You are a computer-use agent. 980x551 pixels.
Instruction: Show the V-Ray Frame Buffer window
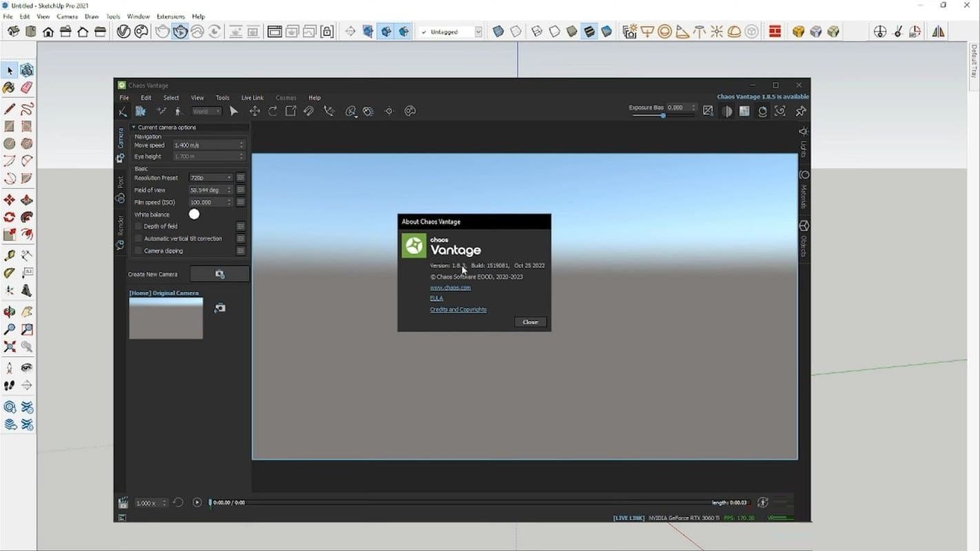274,32
